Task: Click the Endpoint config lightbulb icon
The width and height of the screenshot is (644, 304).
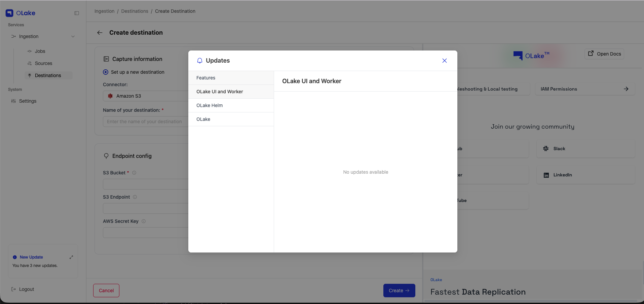Action: [106, 156]
